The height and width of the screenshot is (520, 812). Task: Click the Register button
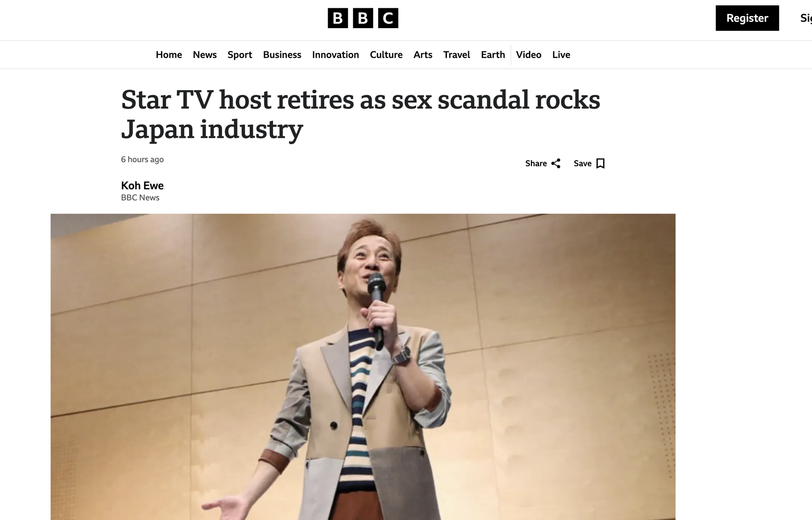(747, 18)
